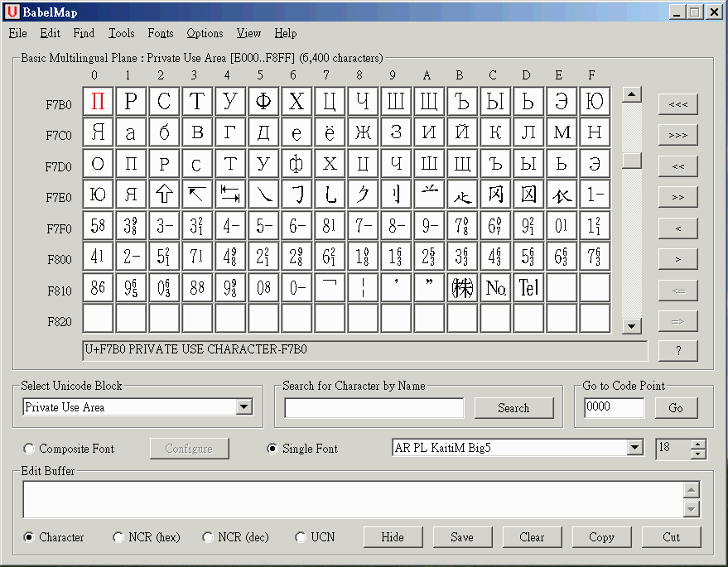Viewport: 728px width, 567px height.
Task: Open the Tools menu
Action: coord(121,33)
